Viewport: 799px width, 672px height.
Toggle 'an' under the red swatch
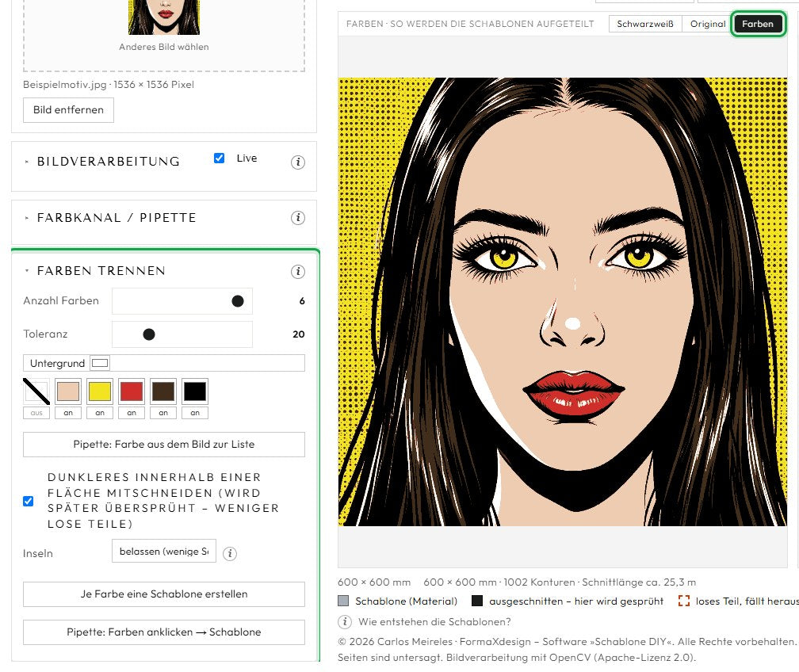pyautogui.click(x=132, y=413)
